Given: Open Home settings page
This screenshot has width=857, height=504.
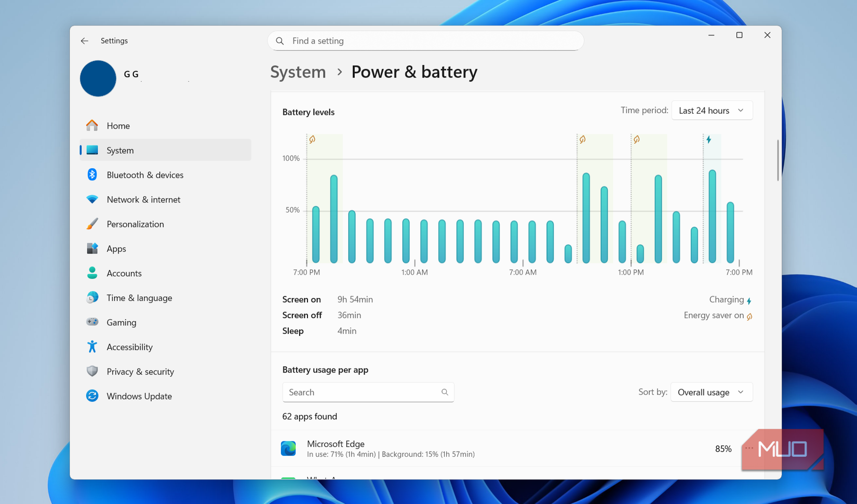Looking at the screenshot, I should click(x=165, y=126).
